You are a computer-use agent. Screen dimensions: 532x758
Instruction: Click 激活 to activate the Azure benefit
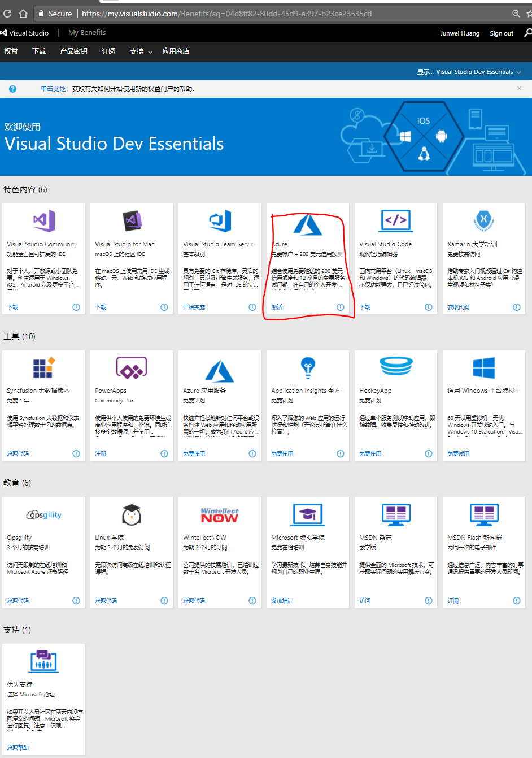tap(277, 307)
